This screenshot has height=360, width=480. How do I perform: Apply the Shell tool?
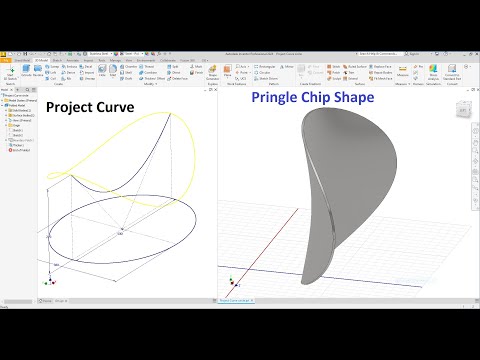(x=126, y=72)
